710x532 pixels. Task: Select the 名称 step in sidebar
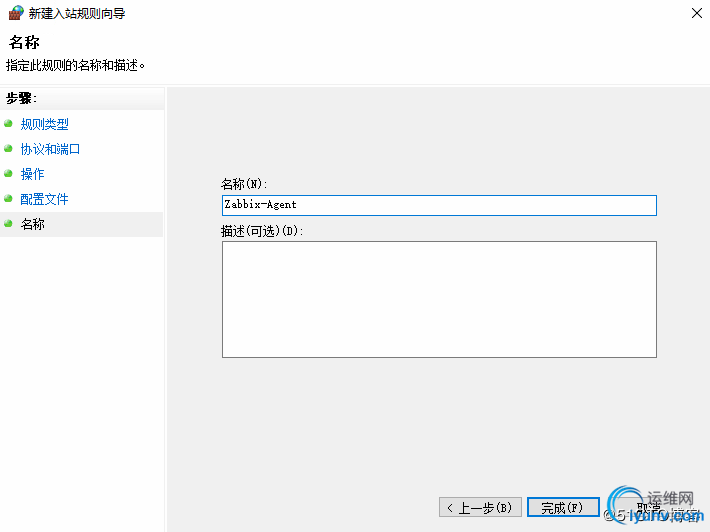32,224
